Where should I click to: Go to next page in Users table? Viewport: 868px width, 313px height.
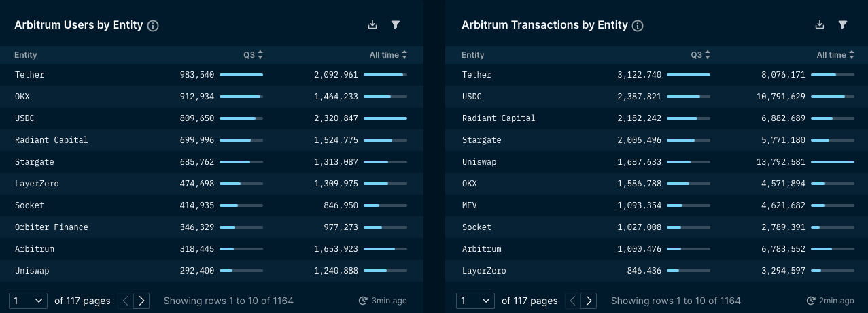click(141, 300)
